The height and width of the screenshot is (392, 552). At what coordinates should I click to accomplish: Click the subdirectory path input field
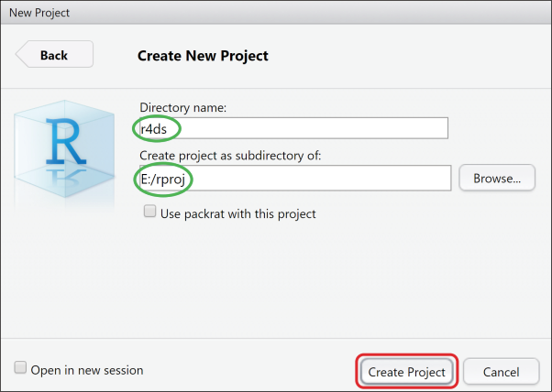[293, 178]
